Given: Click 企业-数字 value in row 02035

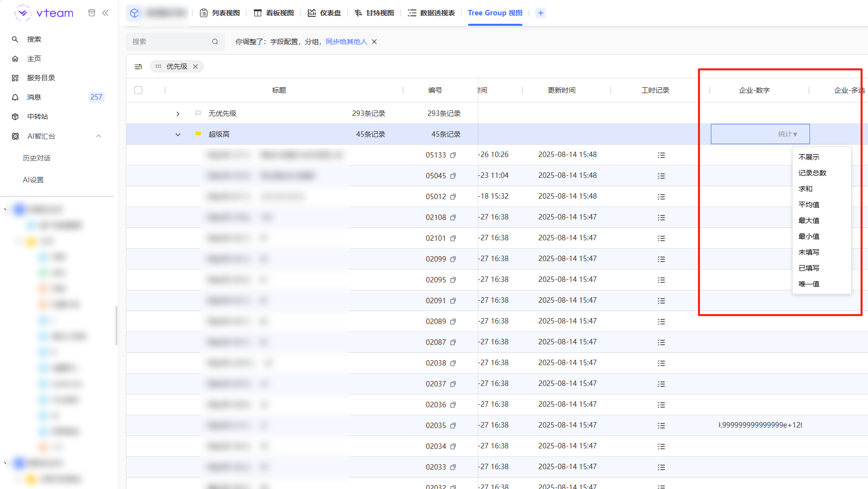Looking at the screenshot, I should [760, 425].
